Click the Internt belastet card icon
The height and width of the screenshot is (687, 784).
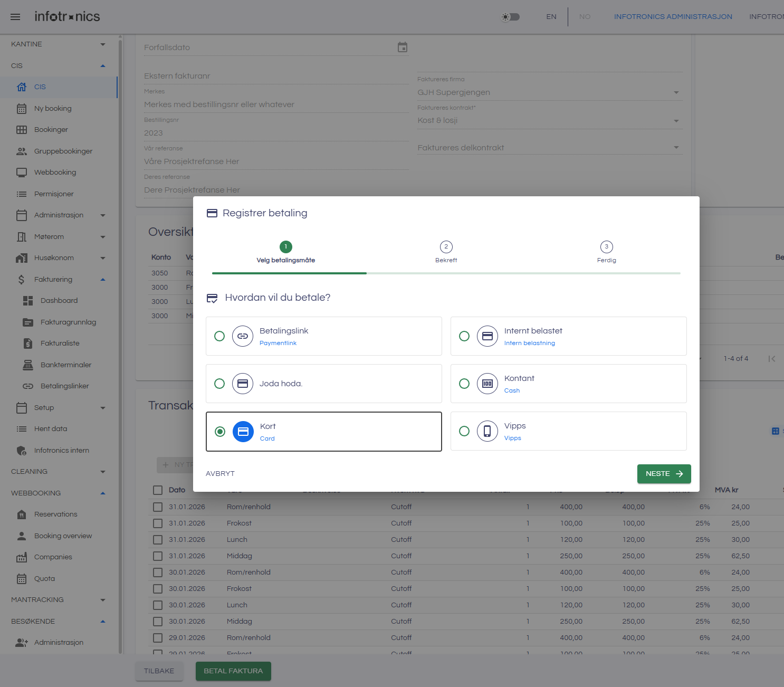tap(487, 336)
